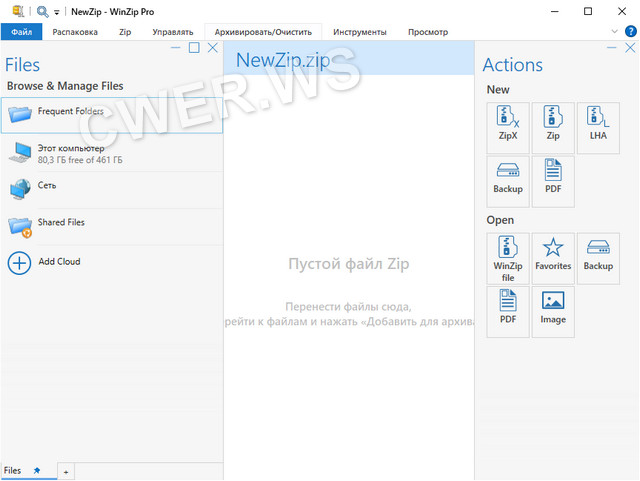Create a new ZipX archive
Screen dimensions: 640x481
[508, 127]
